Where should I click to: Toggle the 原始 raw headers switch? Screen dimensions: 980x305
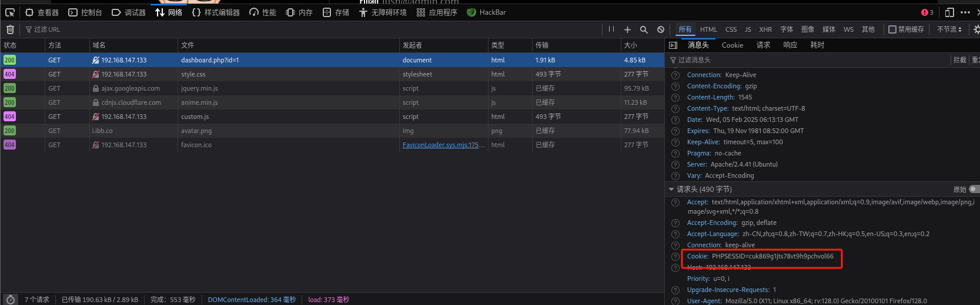974,190
